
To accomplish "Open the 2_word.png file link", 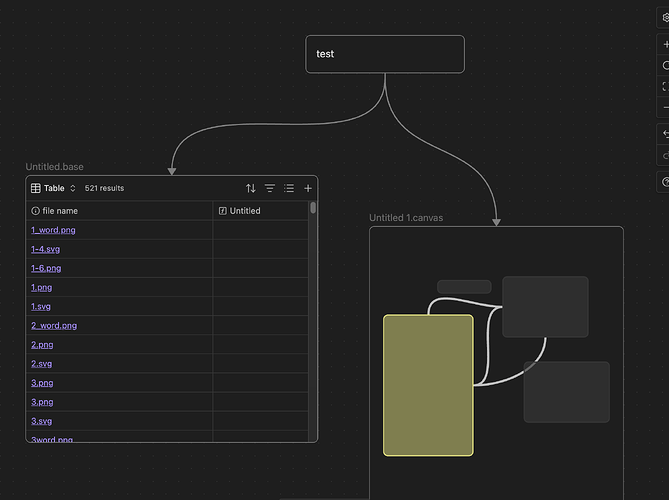I will tap(54, 325).
